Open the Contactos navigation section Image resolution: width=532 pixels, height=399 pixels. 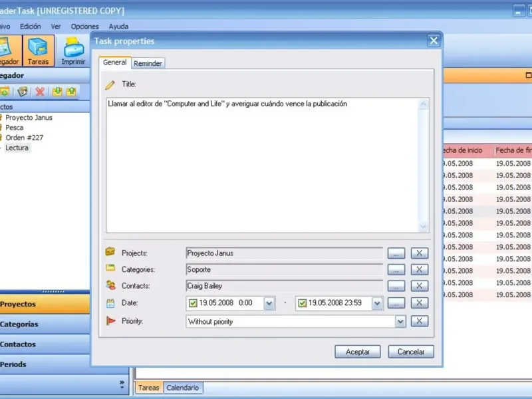[45, 344]
